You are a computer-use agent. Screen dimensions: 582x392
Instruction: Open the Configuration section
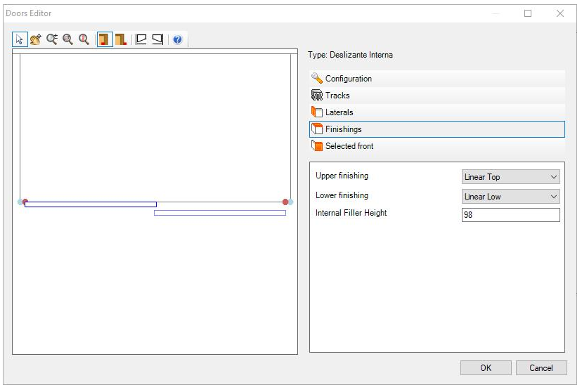click(x=437, y=79)
